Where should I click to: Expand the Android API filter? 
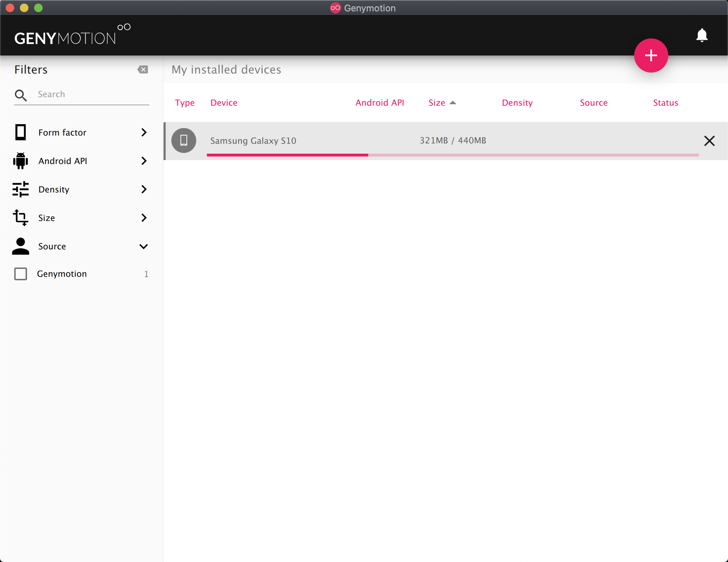(x=144, y=161)
